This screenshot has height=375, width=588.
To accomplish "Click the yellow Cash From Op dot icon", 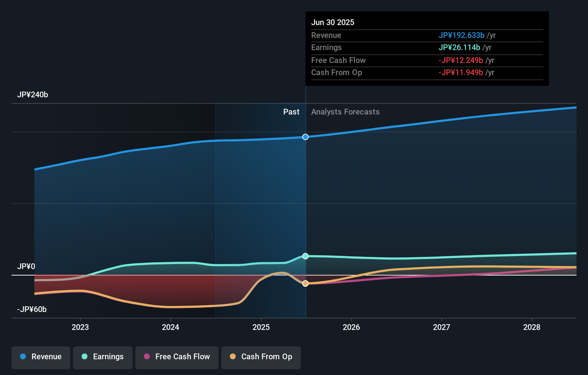I will (x=233, y=356).
